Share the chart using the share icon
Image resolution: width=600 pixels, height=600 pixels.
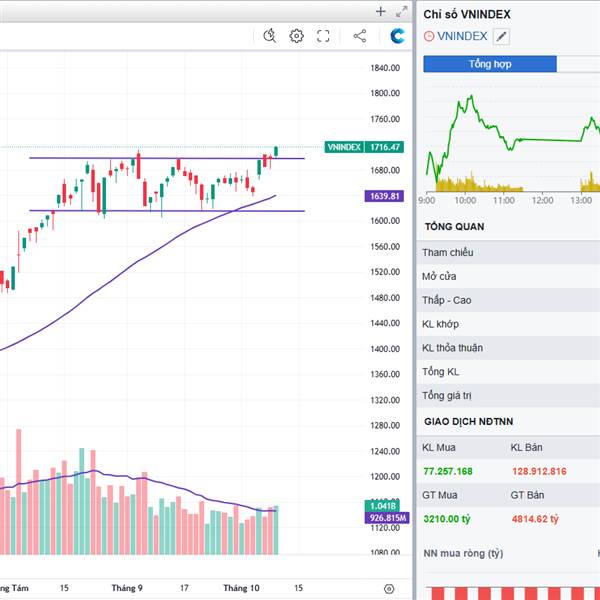360,36
